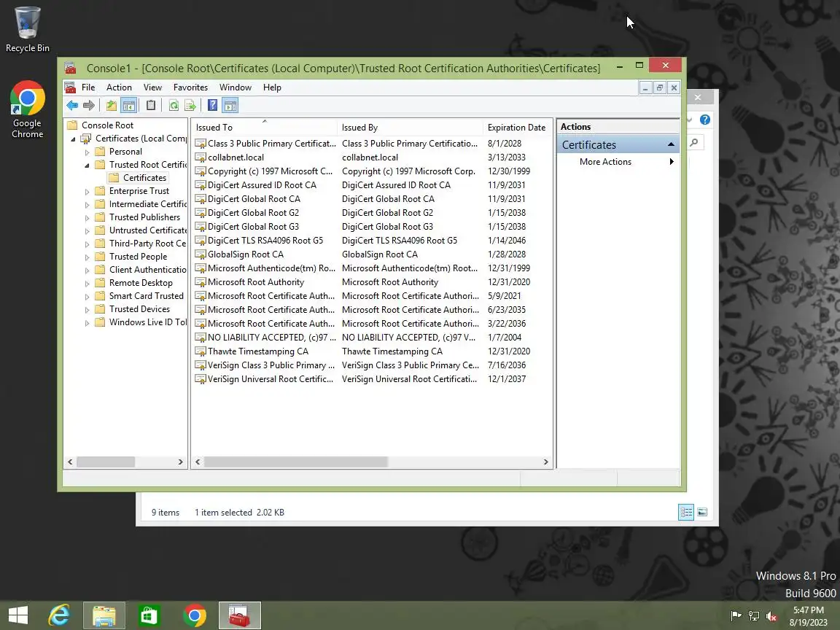The height and width of the screenshot is (630, 840).
Task: Open the Recycle Bin desktop icon
Action: [27, 30]
